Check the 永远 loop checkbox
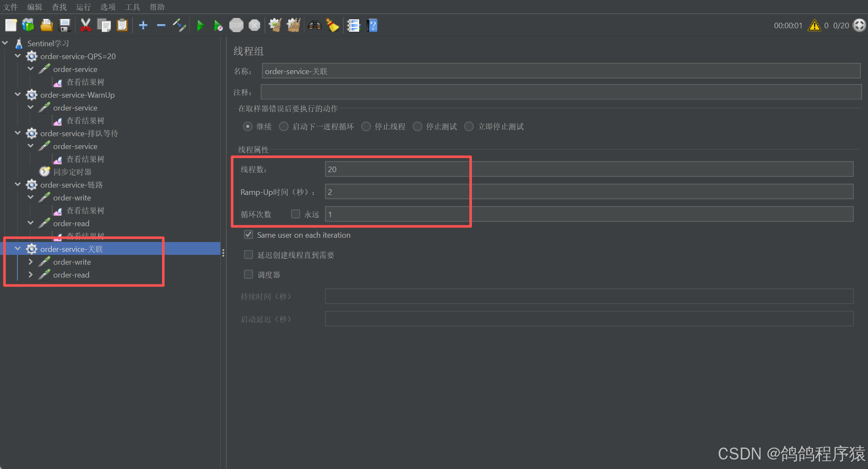This screenshot has width=868, height=469. [296, 214]
